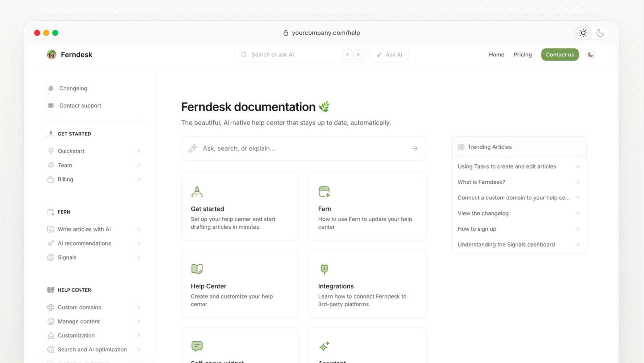Click the book icon on Help Center card
This screenshot has width=644, height=363.
pos(197,269)
